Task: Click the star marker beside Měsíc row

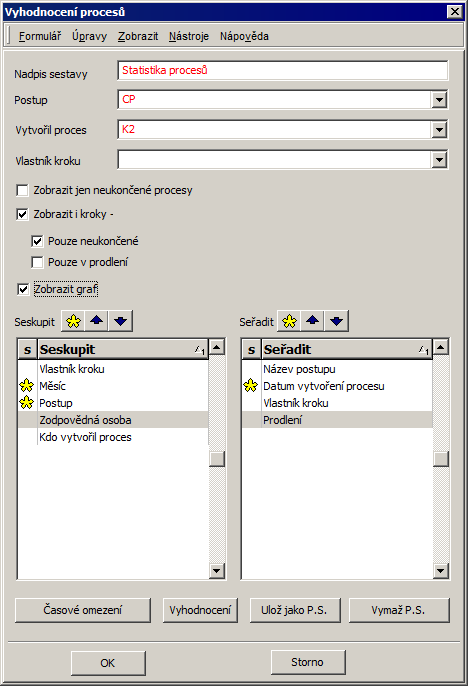Action: coord(27,385)
